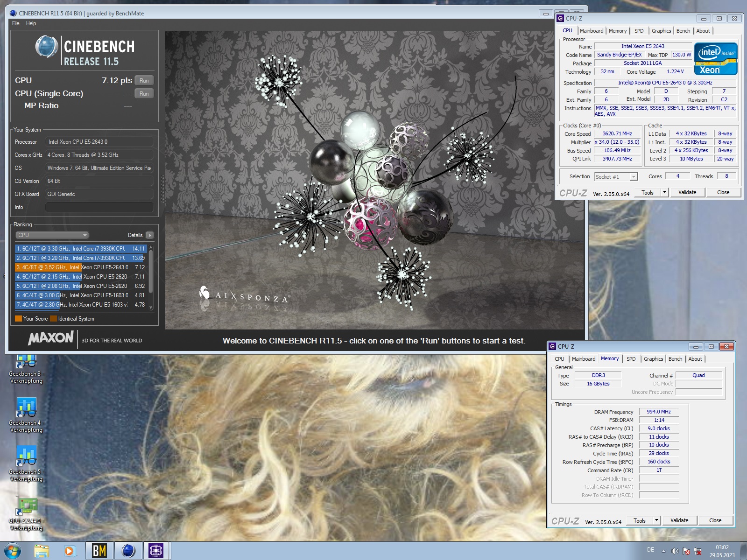Screen dimensions: 747x560
Task: Click Validate in upper CPU-Z window
Action: [687, 192]
